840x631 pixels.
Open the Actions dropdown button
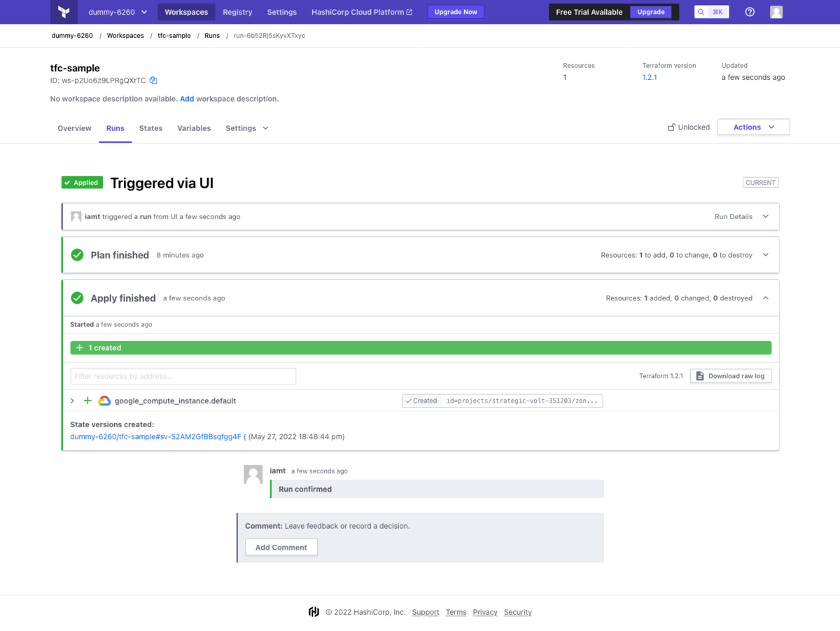pos(754,127)
